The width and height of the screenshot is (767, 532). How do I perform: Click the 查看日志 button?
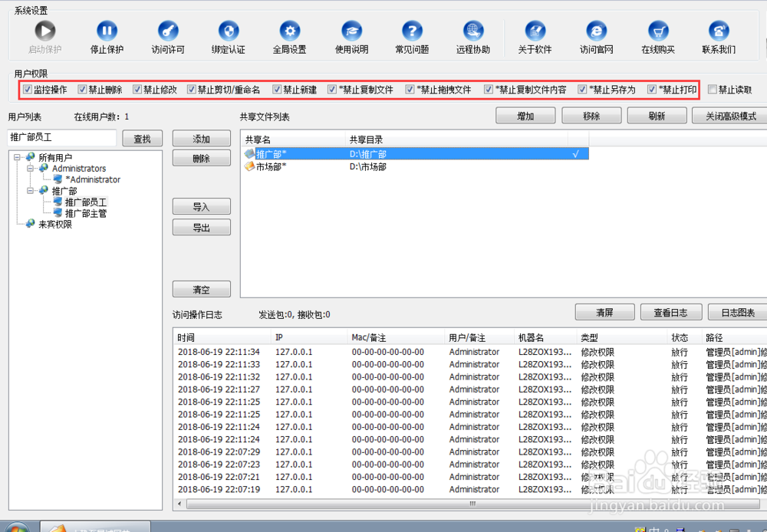[x=671, y=313]
